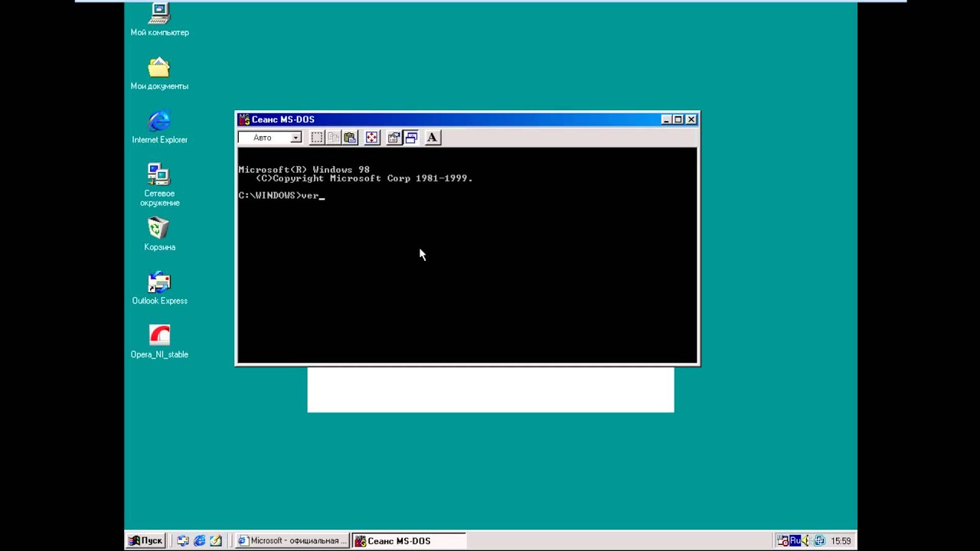Click the clock showing 15:59
The height and width of the screenshot is (551, 980).
841,541
